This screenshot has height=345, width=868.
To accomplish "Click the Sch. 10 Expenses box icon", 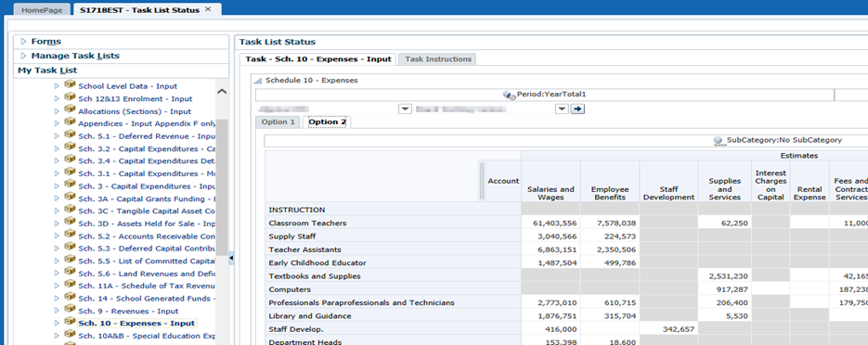I will pyautogui.click(x=70, y=322).
